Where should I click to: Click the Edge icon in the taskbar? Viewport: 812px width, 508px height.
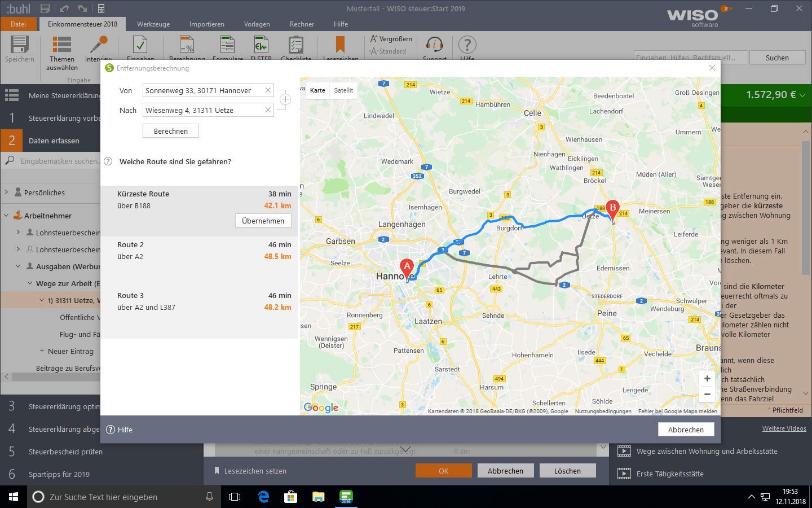[x=263, y=497]
